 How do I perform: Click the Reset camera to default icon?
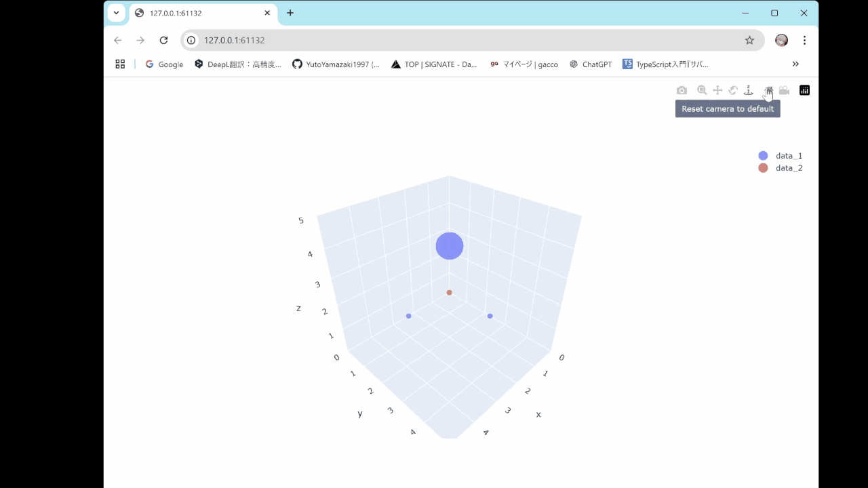point(768,90)
